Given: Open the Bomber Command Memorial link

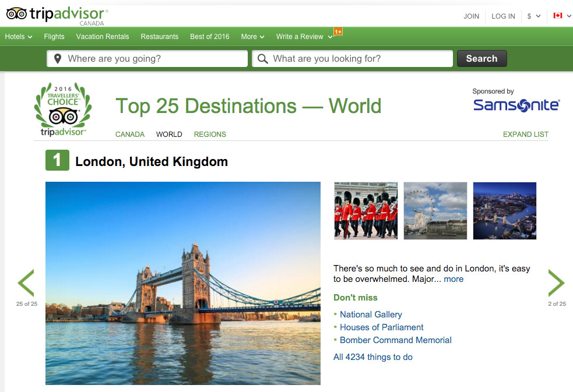Looking at the screenshot, I should click(x=396, y=340).
